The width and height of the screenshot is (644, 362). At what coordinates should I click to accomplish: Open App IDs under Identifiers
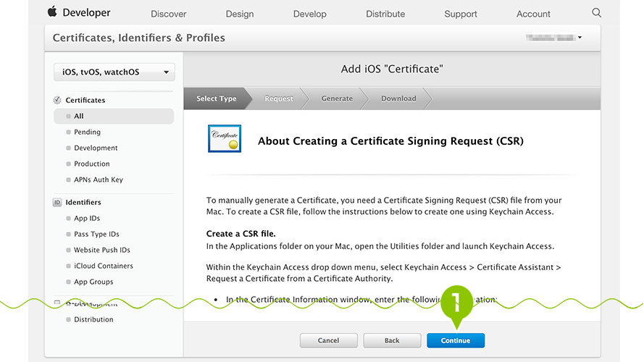click(x=87, y=219)
